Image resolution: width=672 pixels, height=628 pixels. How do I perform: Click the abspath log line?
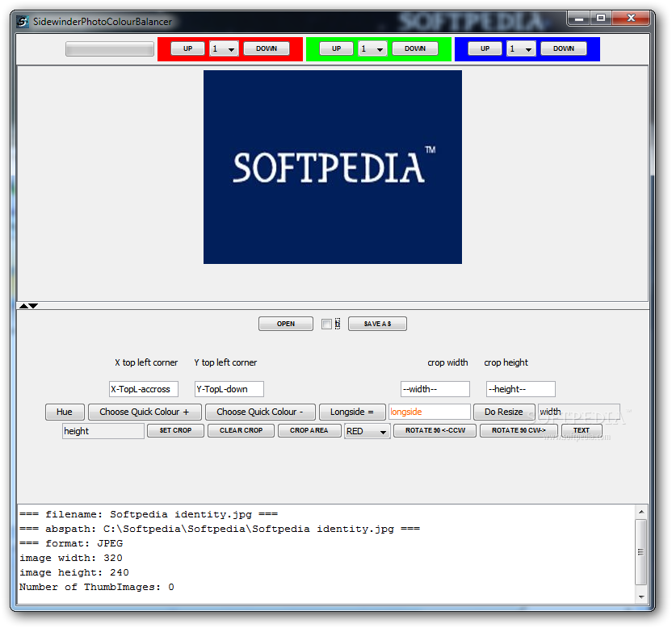220,529
